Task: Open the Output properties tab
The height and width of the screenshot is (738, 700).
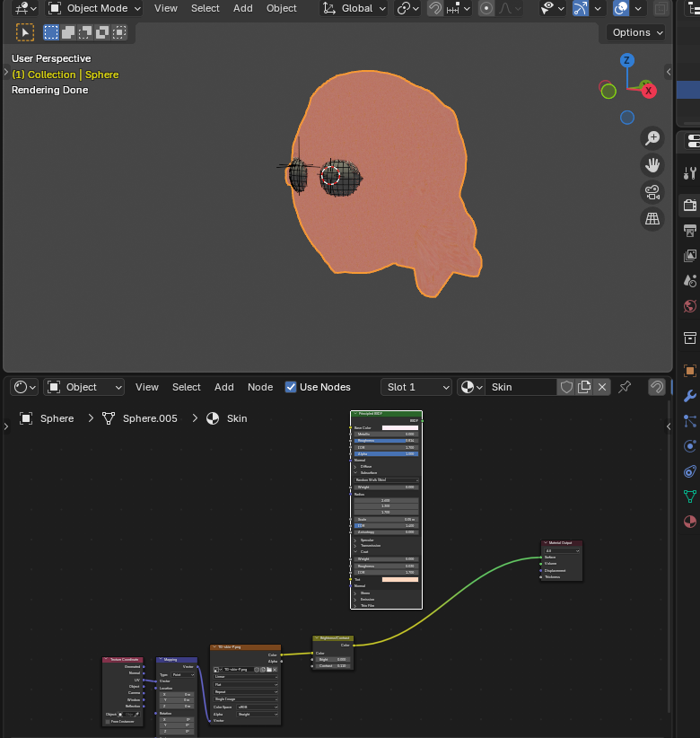Action: click(x=689, y=230)
